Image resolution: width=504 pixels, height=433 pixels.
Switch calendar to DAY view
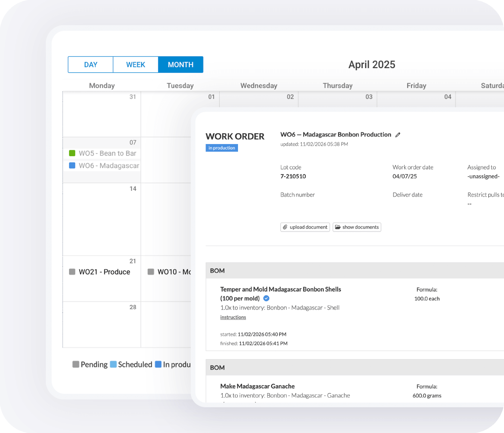[x=90, y=65]
